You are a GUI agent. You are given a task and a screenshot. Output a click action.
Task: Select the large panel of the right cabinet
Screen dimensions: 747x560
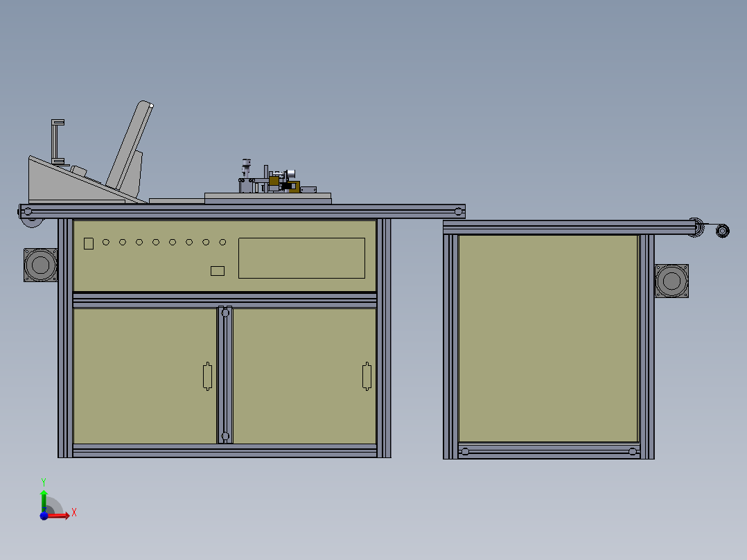point(548,338)
